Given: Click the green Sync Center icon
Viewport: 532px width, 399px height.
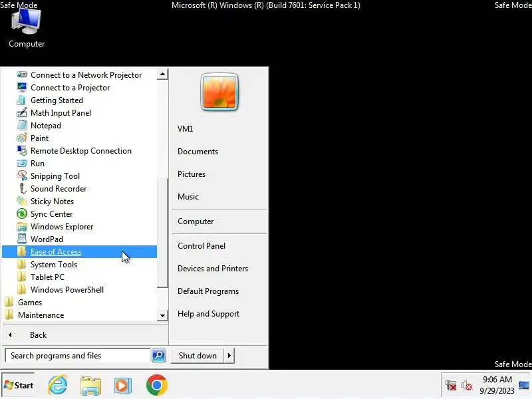Looking at the screenshot, I should (x=22, y=213).
